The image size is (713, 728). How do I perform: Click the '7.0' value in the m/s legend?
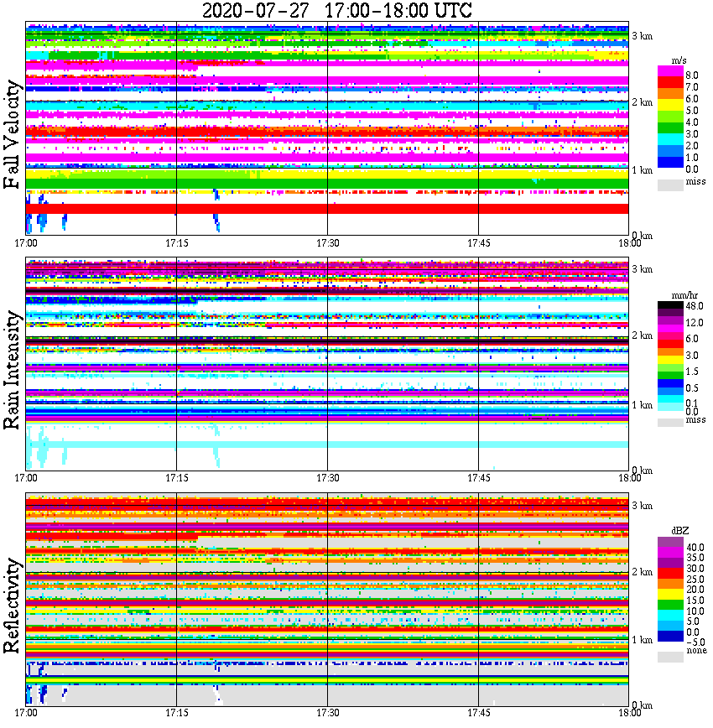(x=692, y=87)
